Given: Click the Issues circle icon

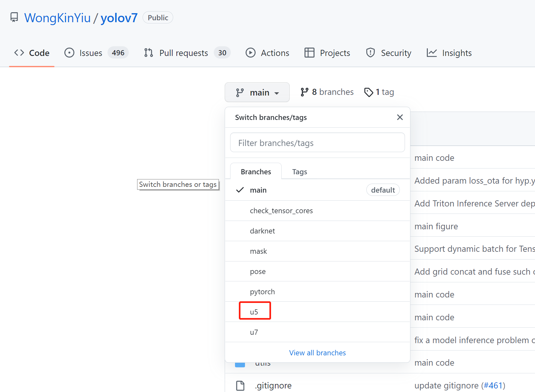Looking at the screenshot, I should 69,52.
